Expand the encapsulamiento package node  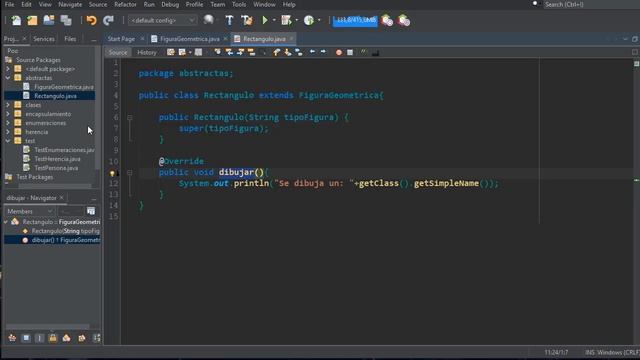(8, 114)
